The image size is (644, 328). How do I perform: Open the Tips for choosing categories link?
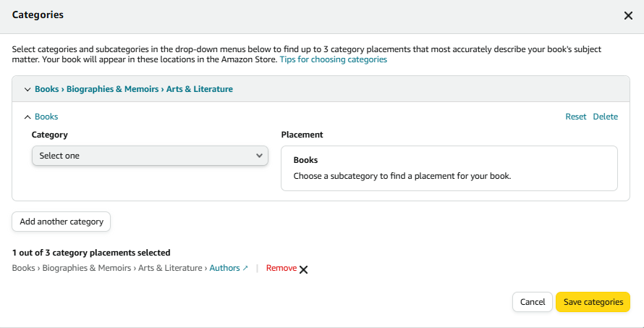(x=333, y=59)
